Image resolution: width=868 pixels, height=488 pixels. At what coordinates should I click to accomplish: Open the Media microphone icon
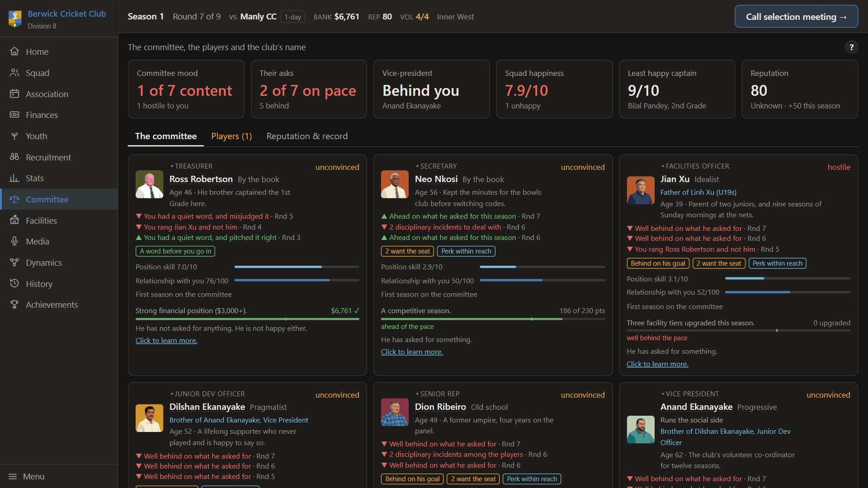coord(14,241)
